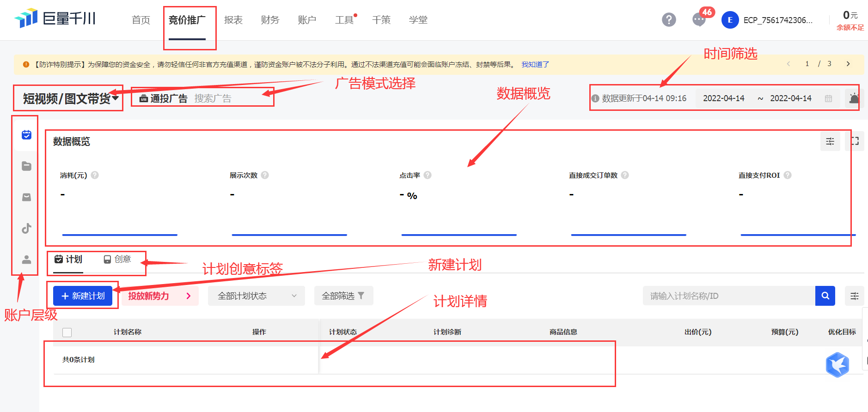Click the 余额不足 balance warning
This screenshot has width=868, height=412.
pos(850,27)
